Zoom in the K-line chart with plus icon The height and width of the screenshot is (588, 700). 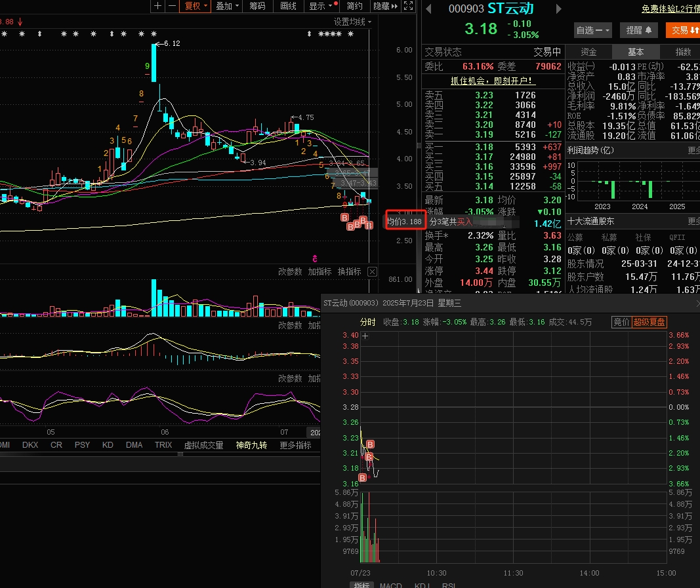coord(157,6)
